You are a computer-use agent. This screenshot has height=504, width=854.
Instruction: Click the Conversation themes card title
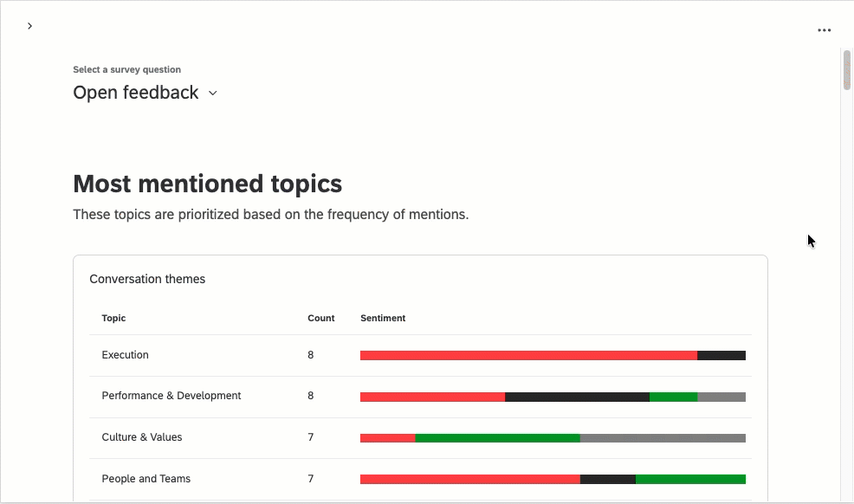(x=147, y=279)
